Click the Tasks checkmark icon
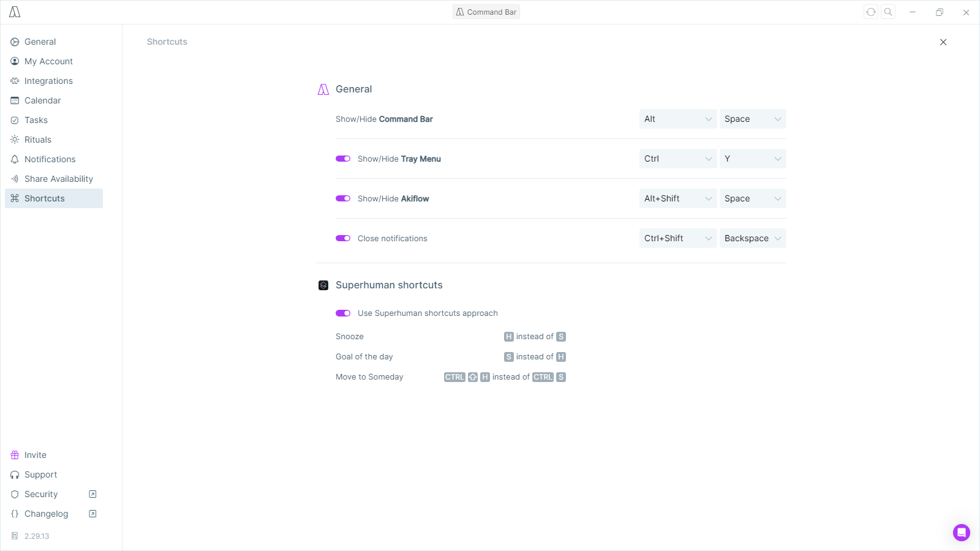Screen dimensions: 980x551 (15, 120)
